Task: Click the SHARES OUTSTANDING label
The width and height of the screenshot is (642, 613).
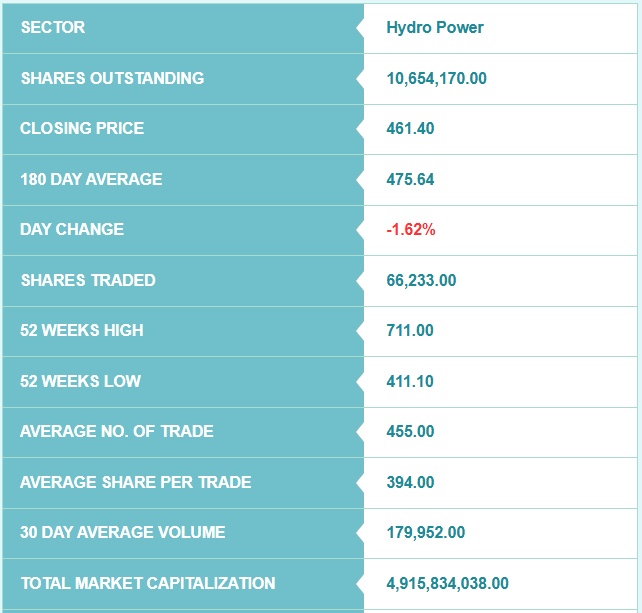Action: 112,78
